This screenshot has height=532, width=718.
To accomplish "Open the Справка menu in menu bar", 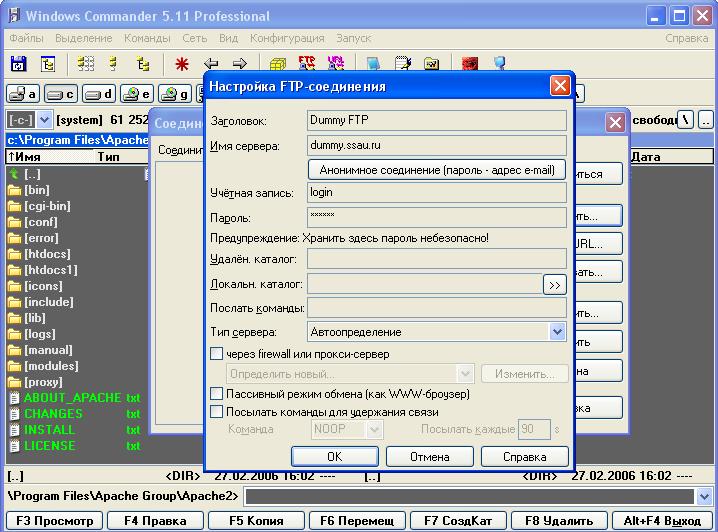I will point(687,38).
